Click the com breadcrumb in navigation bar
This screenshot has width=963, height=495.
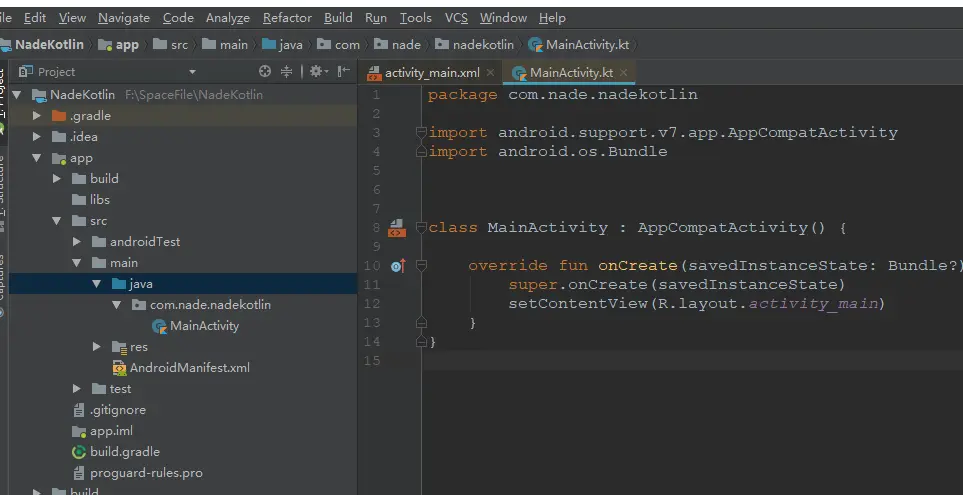339,44
